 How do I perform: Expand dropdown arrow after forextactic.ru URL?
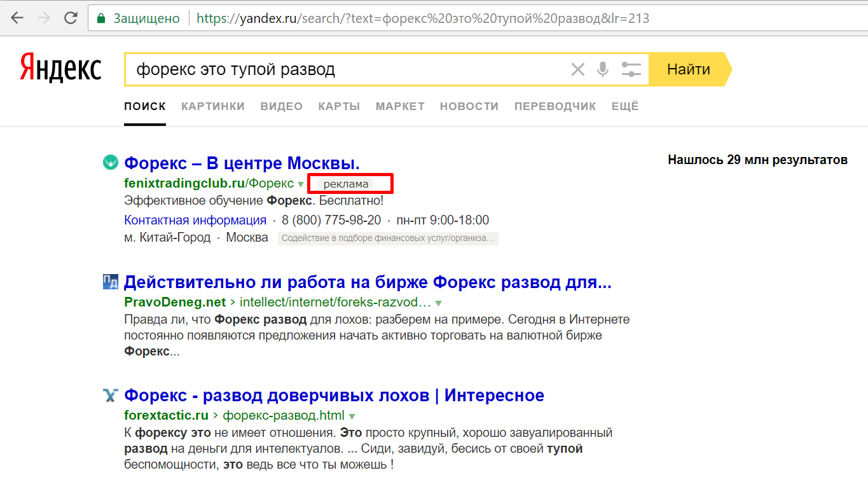click(x=352, y=417)
